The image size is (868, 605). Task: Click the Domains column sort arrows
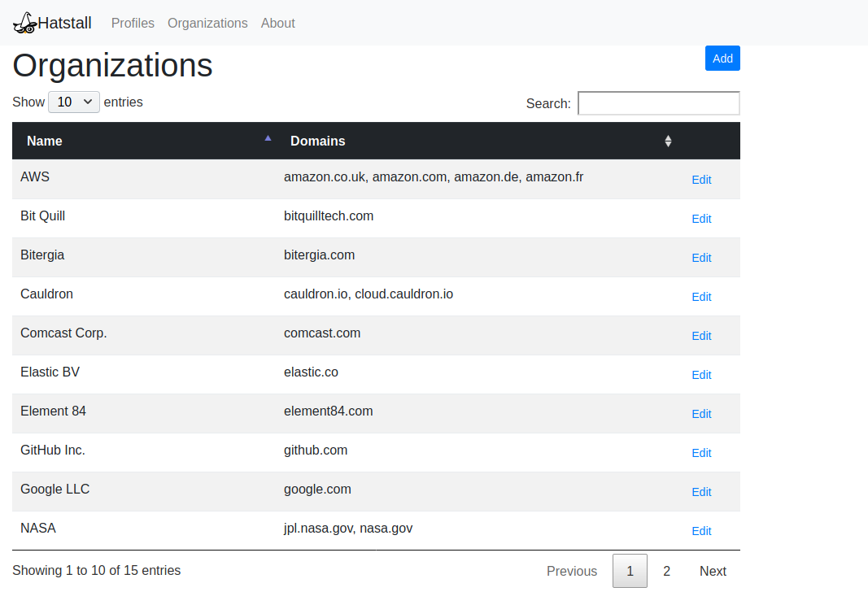[668, 141]
